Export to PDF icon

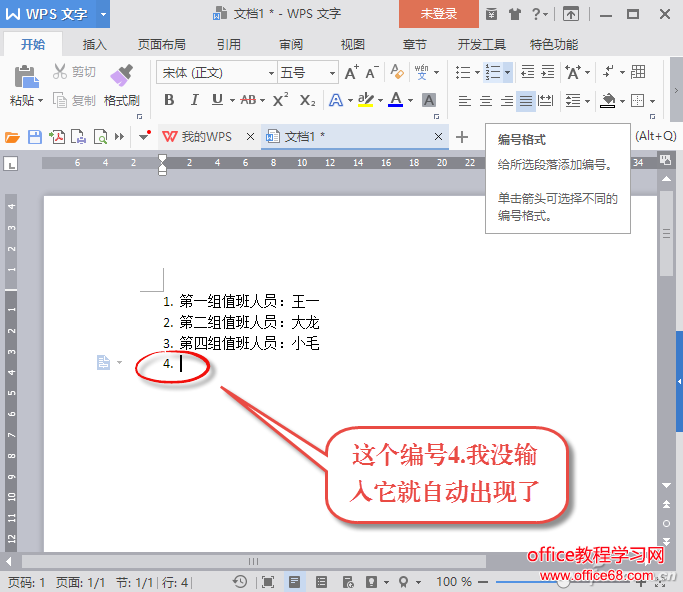(57, 137)
